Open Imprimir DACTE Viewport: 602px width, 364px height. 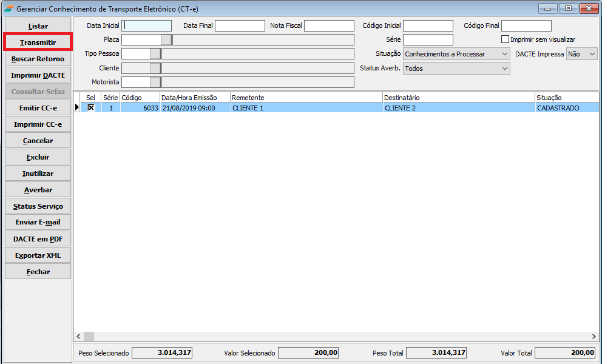[38, 75]
